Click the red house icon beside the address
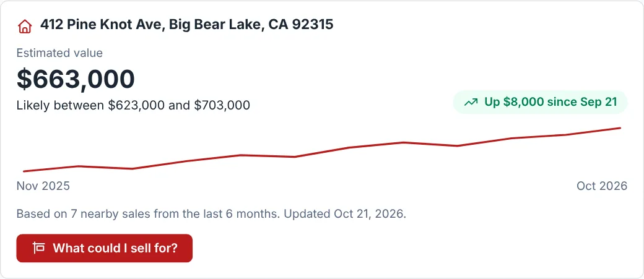The image size is (644, 279). pos(25,26)
